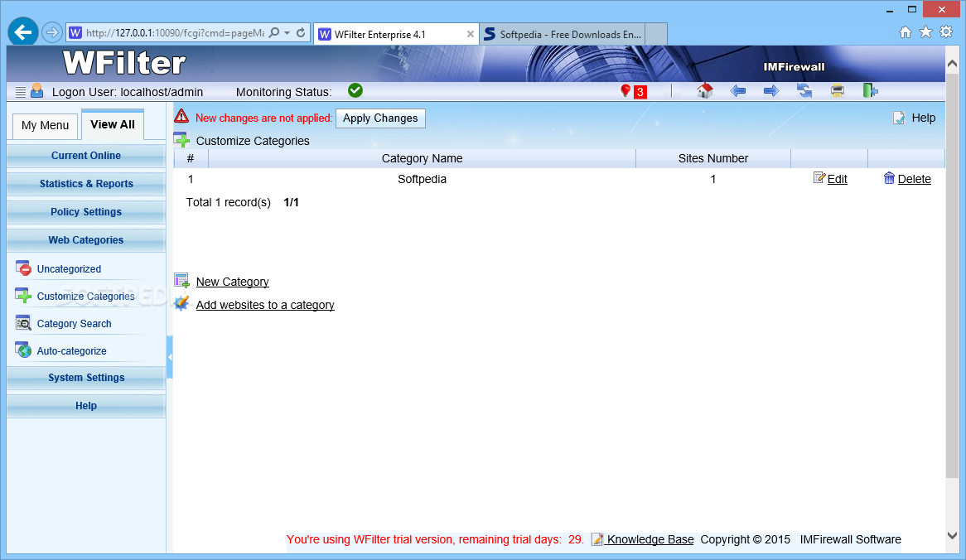Collapse the Web Categories section

coord(86,240)
